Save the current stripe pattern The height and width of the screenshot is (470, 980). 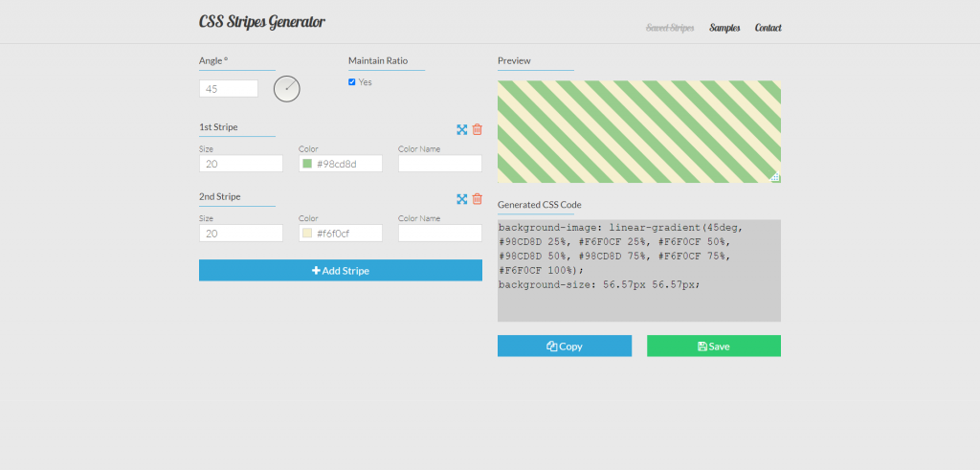[x=713, y=346]
